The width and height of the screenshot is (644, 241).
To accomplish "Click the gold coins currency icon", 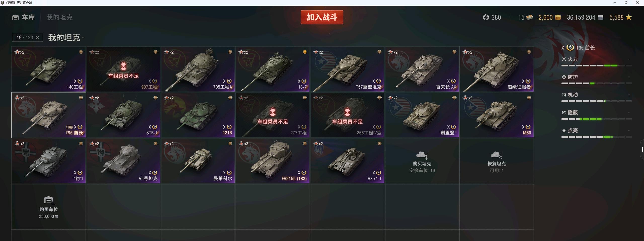I will pos(558,17).
